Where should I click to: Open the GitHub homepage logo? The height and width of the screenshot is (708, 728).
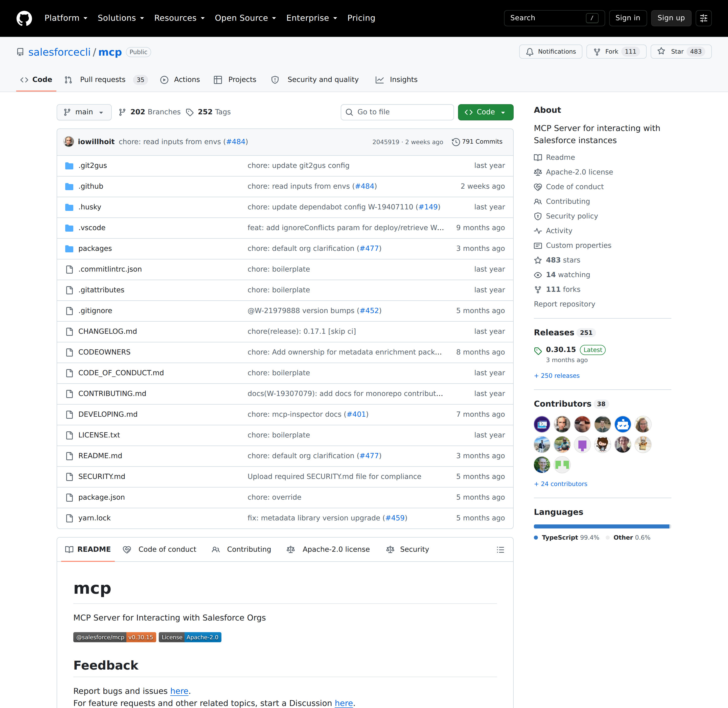click(x=24, y=18)
